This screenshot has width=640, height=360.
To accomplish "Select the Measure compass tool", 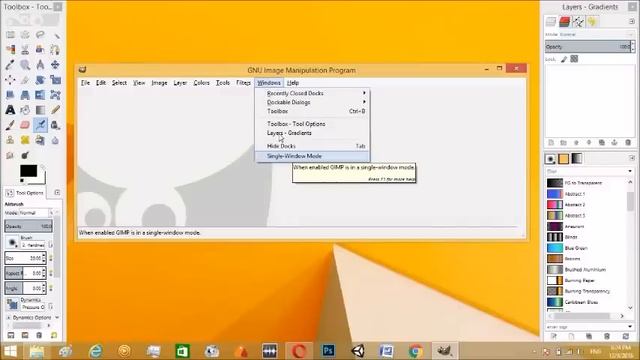I will click(x=40, y=65).
